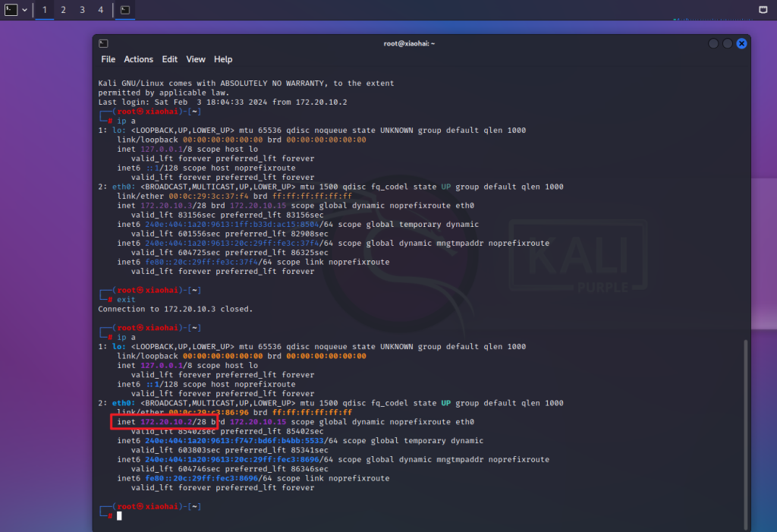Click the blinking terminal prompt cursor
The image size is (777, 532).
coord(119,515)
